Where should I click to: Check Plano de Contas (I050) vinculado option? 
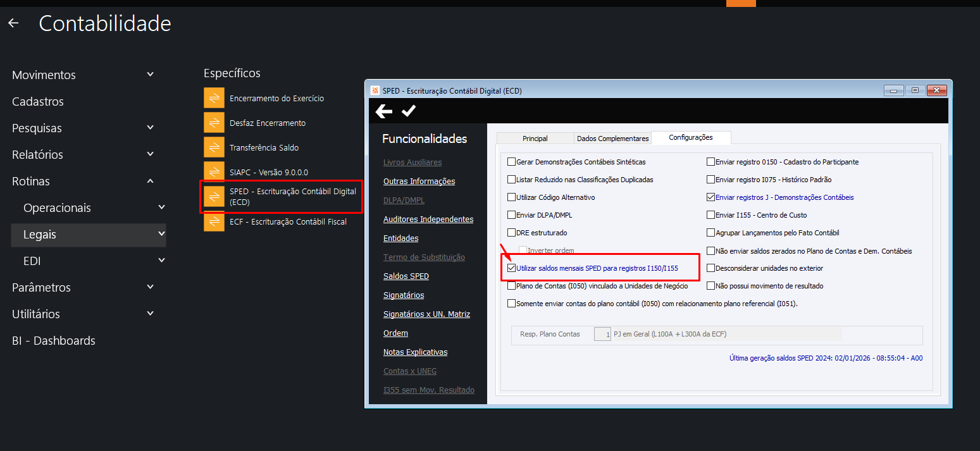(512, 286)
